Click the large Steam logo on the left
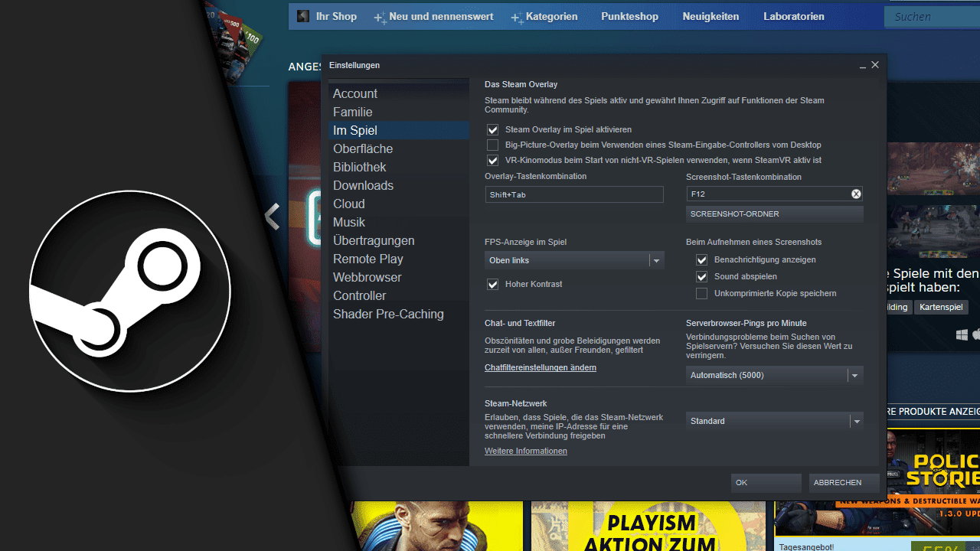Screen dimensions: 980x551 point(130,291)
